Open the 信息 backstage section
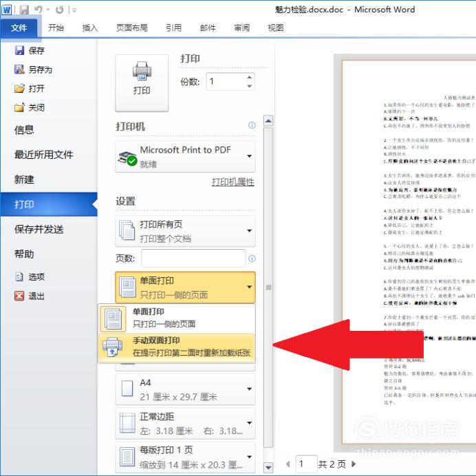 pyautogui.click(x=24, y=130)
